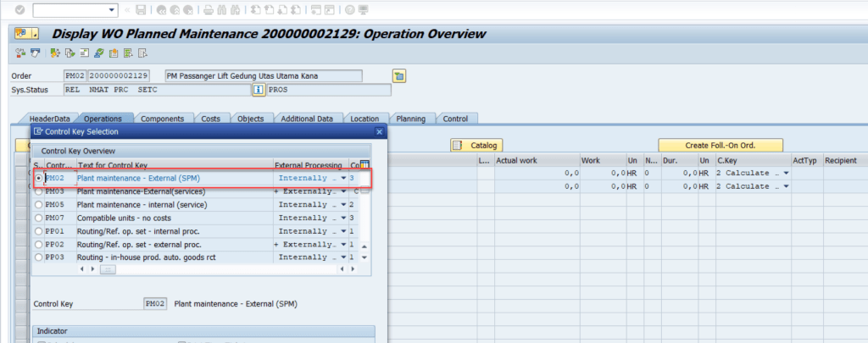The image size is (868, 343).
Task: Click the green Enter checkmark icon
Action: (20, 10)
